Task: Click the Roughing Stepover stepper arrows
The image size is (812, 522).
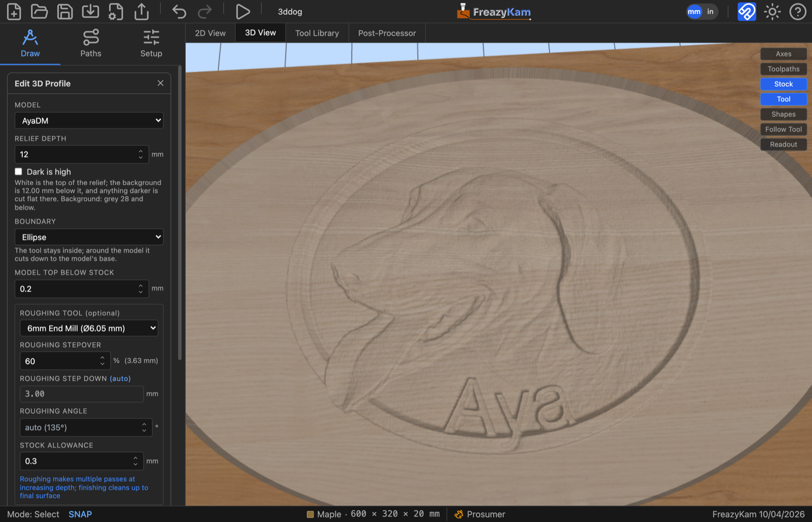Action: [x=103, y=361]
